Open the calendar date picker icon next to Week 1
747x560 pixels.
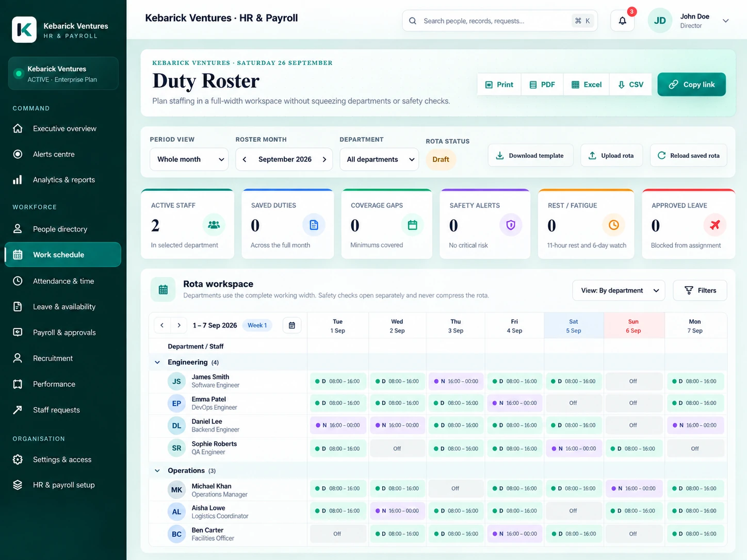[x=292, y=325]
